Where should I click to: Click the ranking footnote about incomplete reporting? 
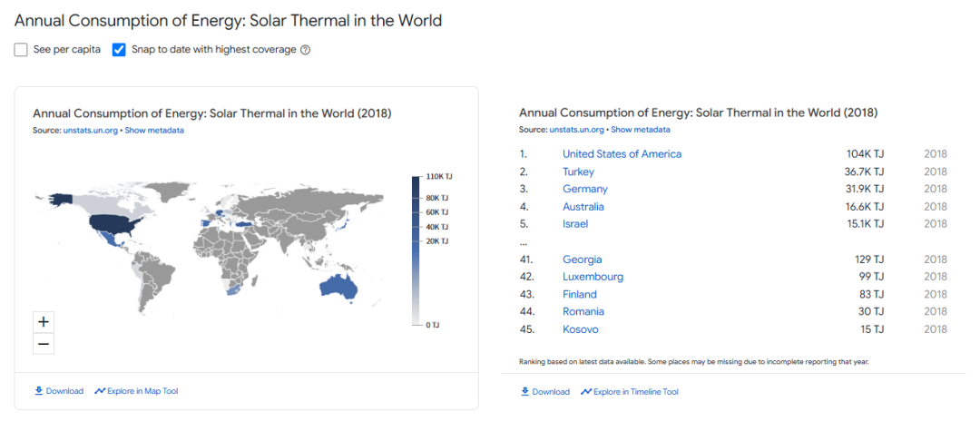(694, 362)
